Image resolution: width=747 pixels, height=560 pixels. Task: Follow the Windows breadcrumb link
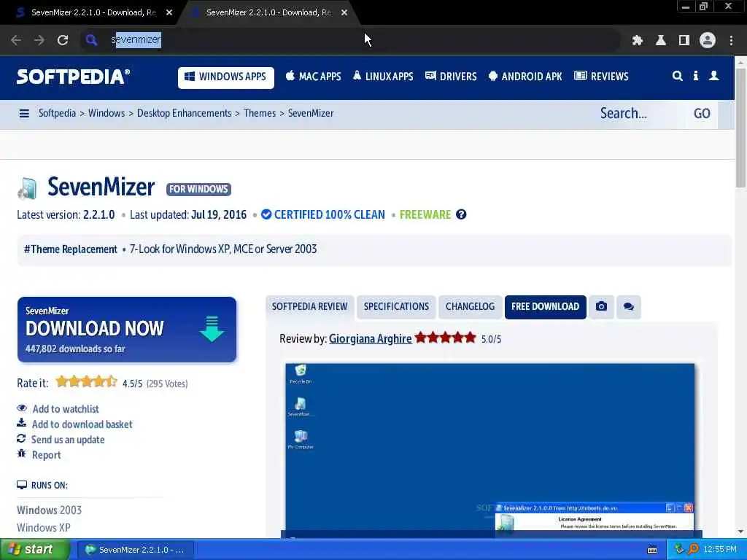click(107, 113)
